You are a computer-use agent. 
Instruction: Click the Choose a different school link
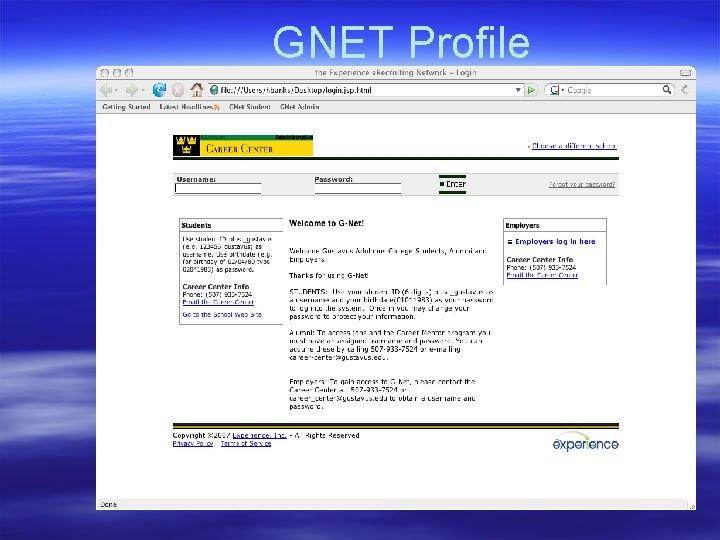point(574,146)
